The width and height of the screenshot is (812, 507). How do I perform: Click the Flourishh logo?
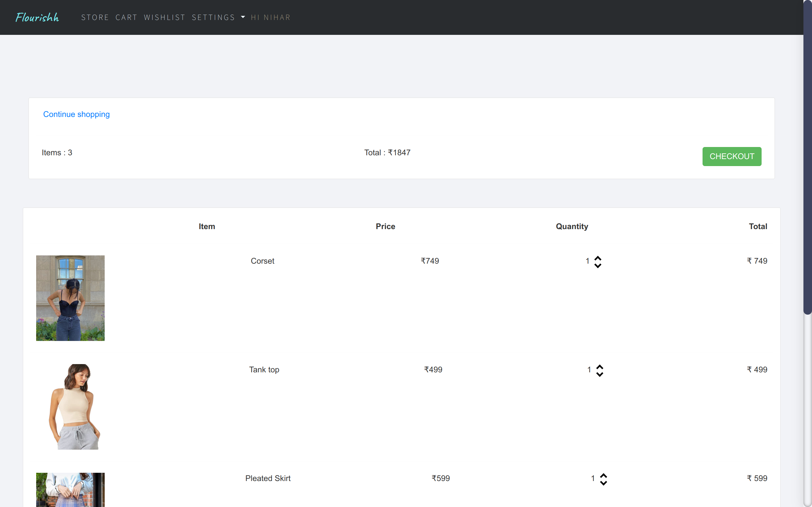[37, 17]
